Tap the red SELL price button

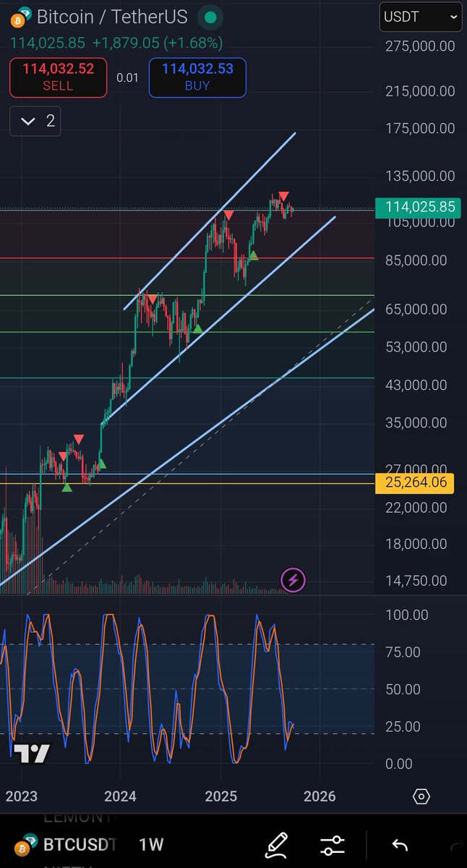[58, 77]
